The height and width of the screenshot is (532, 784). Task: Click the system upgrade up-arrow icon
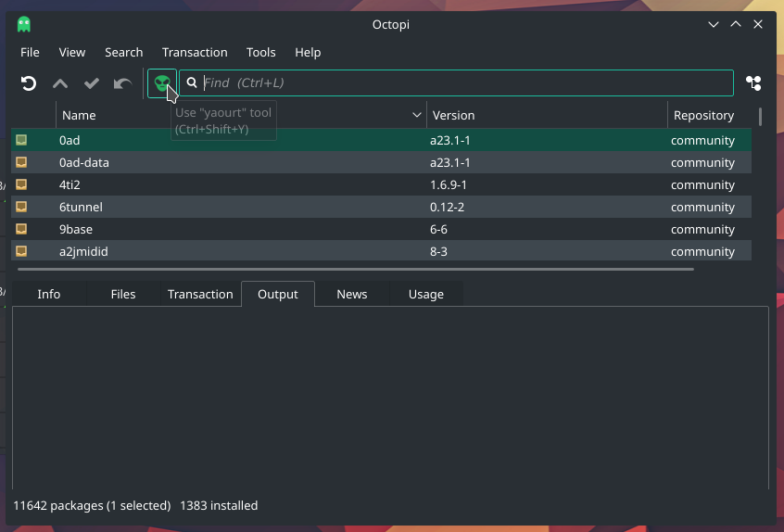[60, 83]
